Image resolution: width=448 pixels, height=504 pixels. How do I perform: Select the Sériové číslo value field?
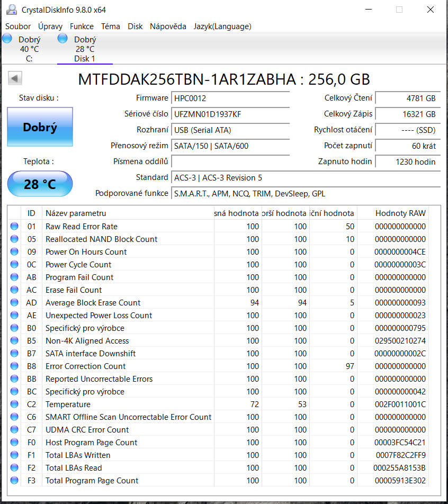coord(230,114)
